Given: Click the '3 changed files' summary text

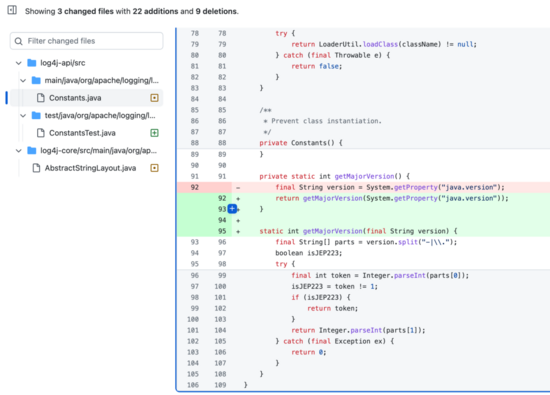Looking at the screenshot, I should tap(85, 11).
